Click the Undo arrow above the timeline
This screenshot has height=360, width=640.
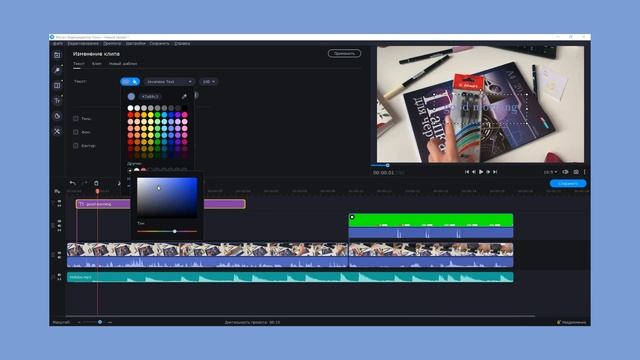coord(73,183)
